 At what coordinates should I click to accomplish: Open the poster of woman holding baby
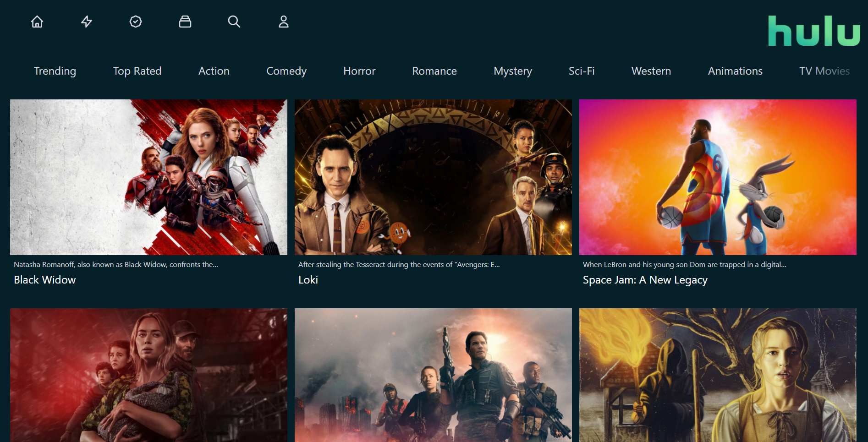[148, 375]
